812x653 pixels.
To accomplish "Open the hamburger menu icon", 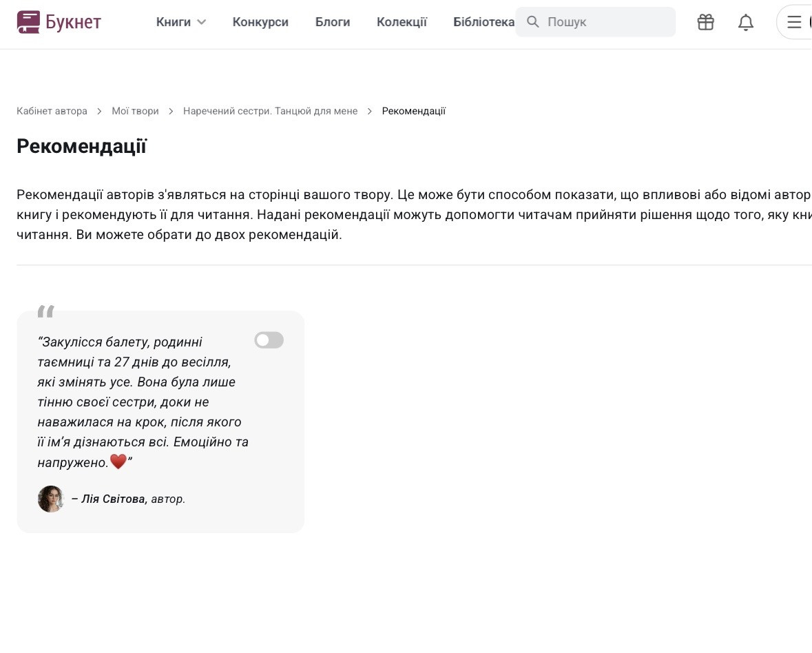I will [x=794, y=22].
